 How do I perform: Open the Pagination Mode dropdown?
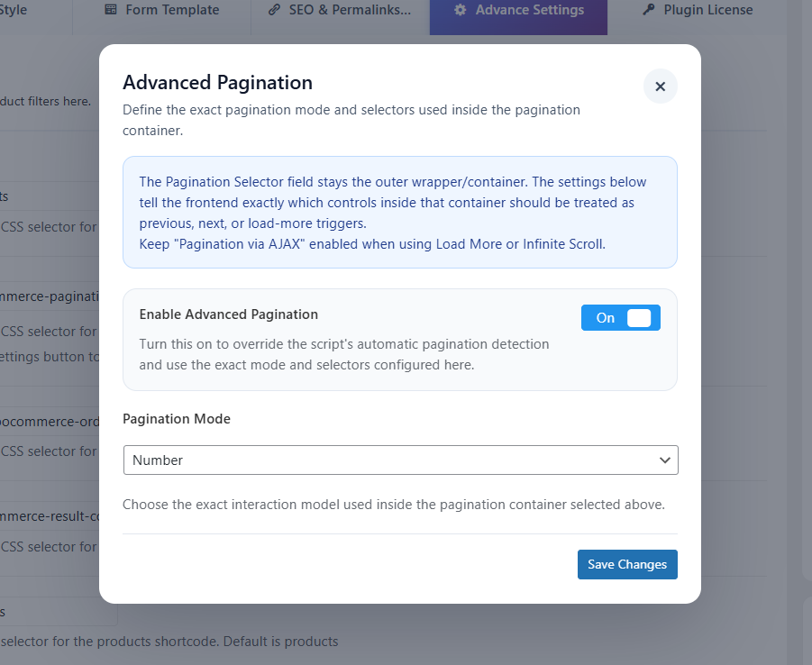(400, 460)
